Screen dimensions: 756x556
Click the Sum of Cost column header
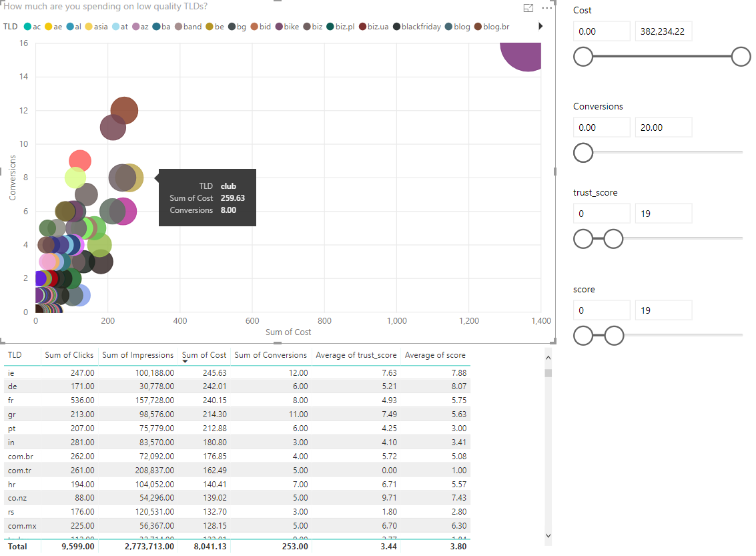(204, 355)
